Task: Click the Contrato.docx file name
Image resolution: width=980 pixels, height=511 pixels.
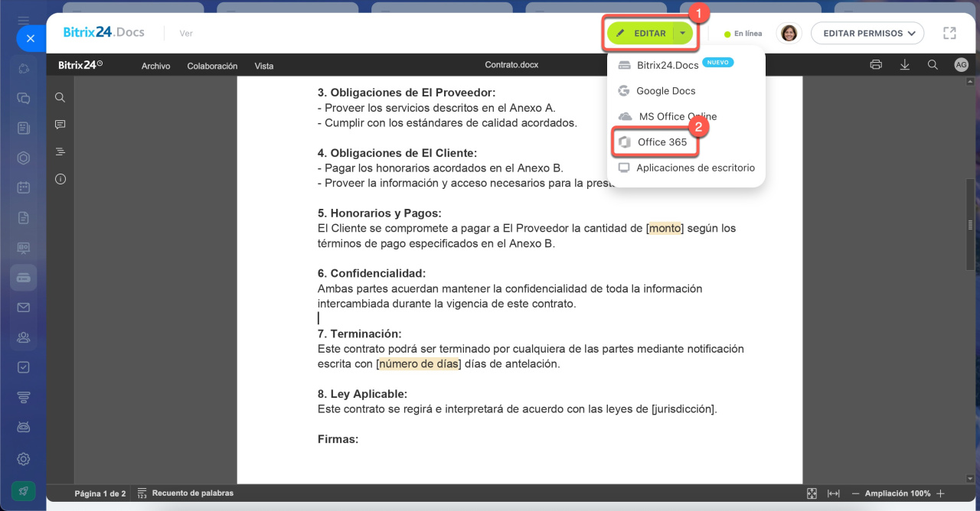Action: 511,65
